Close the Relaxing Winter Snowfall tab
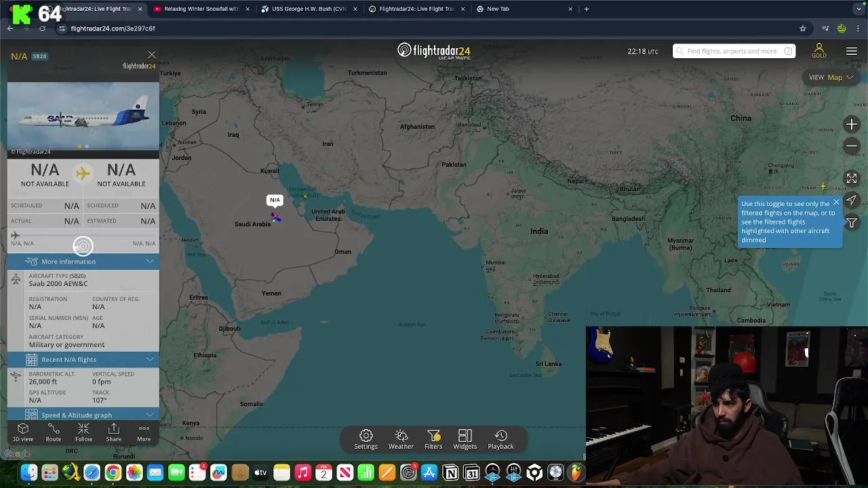 point(248,9)
